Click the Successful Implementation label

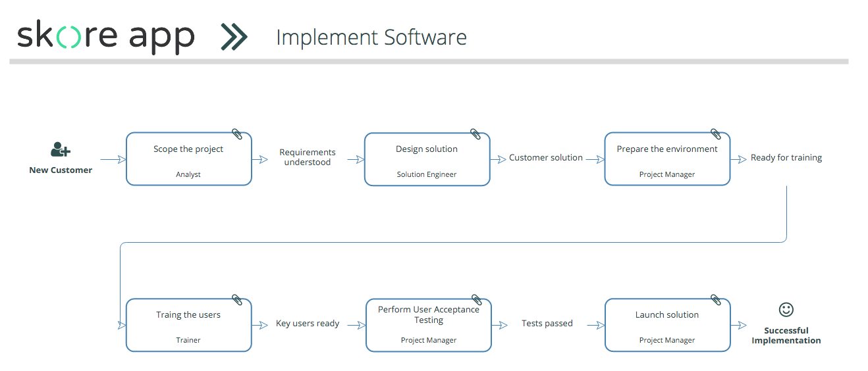(x=786, y=335)
